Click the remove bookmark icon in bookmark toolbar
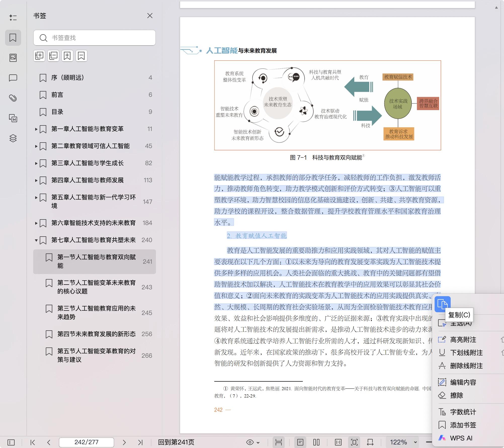The image size is (504, 448). [81, 56]
